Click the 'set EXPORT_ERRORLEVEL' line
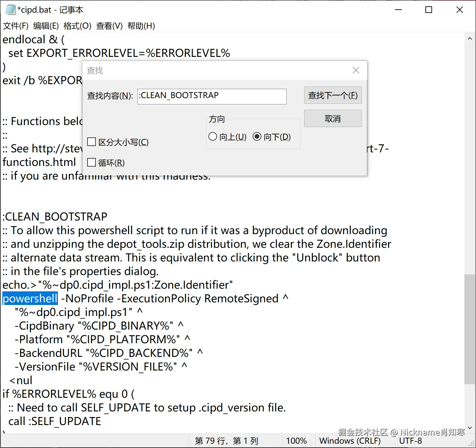Screen dimensions: 476x448 click(119, 53)
